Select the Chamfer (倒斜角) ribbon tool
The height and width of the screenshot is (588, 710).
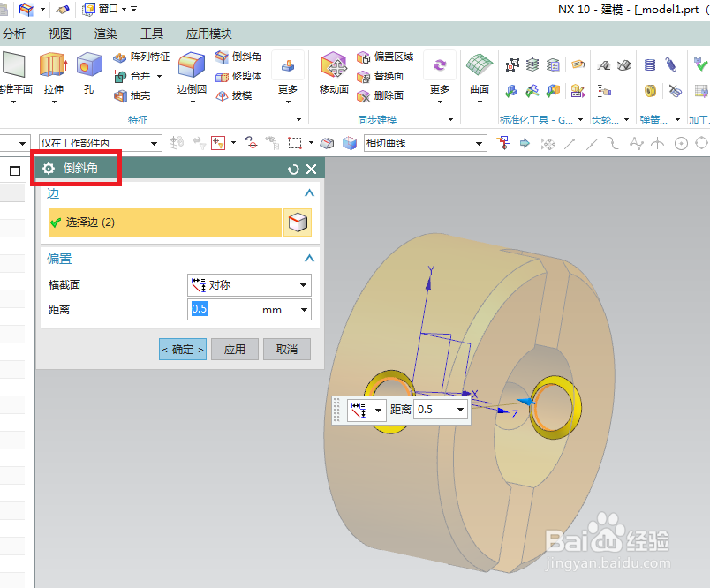coord(238,57)
